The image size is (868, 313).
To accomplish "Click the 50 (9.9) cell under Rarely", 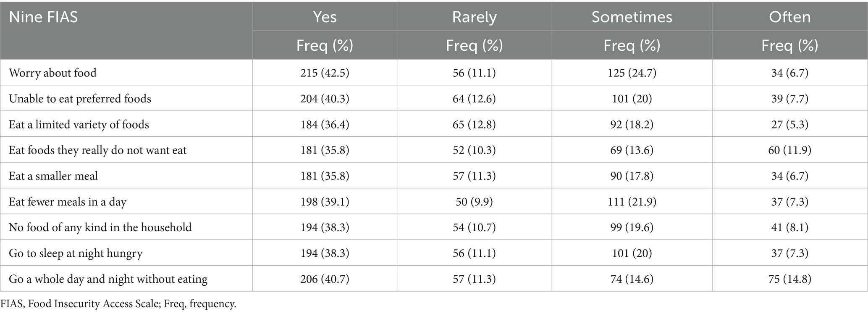I will coord(474,202).
